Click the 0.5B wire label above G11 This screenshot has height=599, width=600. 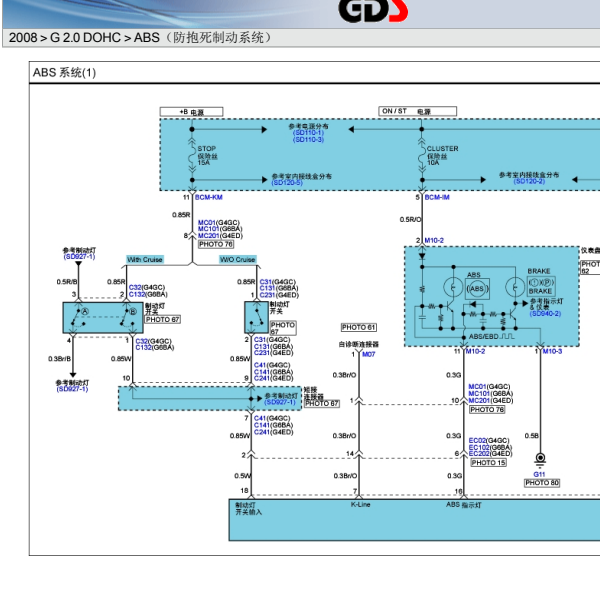click(x=532, y=436)
